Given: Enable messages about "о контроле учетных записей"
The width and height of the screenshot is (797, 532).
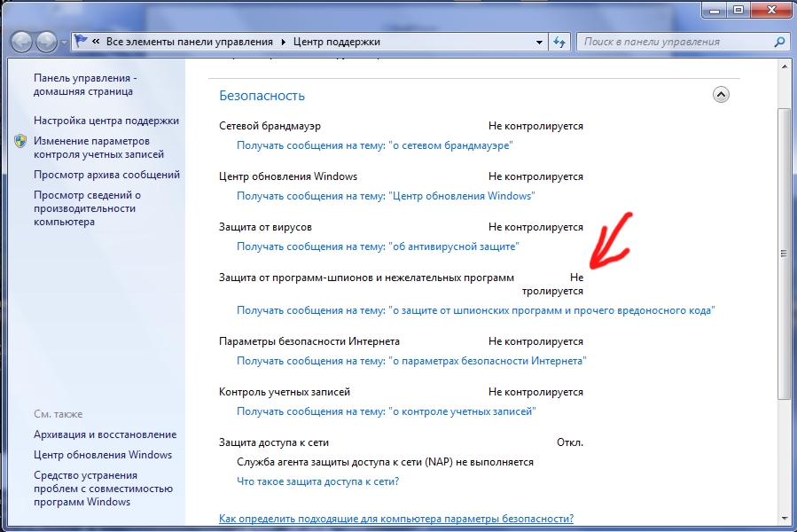Looking at the screenshot, I should 387,411.
